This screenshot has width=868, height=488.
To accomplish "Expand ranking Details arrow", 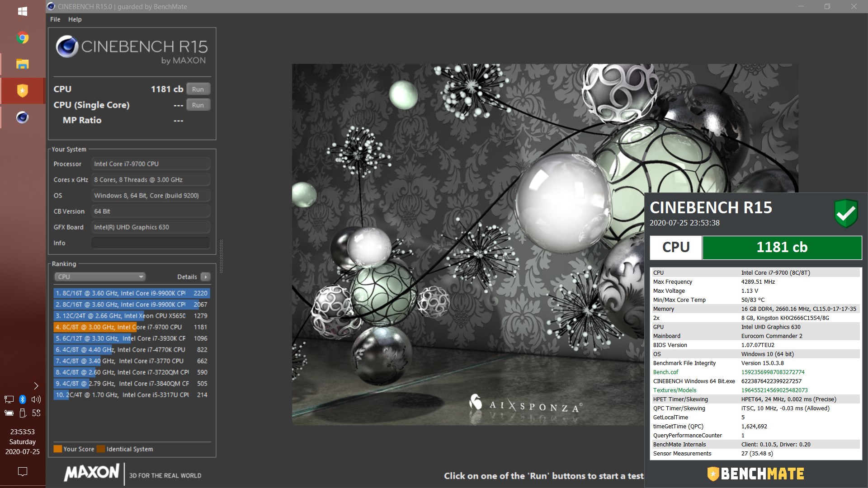I will click(206, 277).
